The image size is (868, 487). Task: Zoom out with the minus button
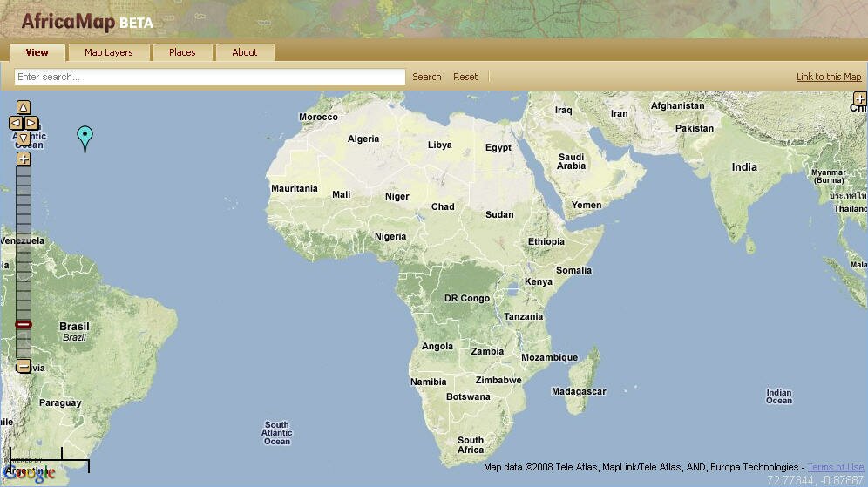coord(24,366)
